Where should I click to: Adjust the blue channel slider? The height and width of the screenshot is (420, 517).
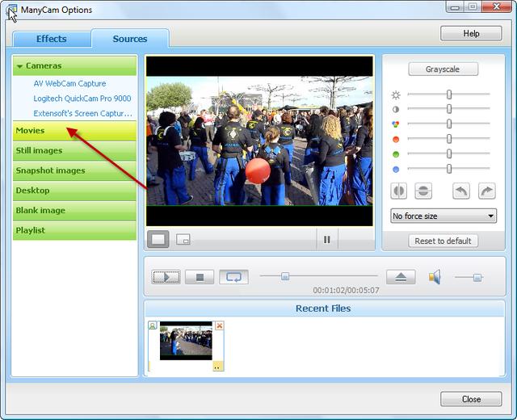(449, 169)
